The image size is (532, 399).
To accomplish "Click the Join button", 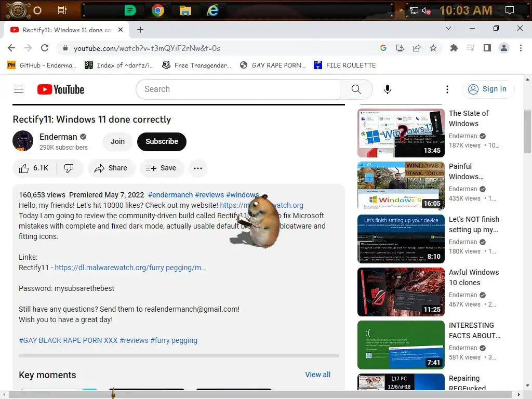I will (x=117, y=141).
